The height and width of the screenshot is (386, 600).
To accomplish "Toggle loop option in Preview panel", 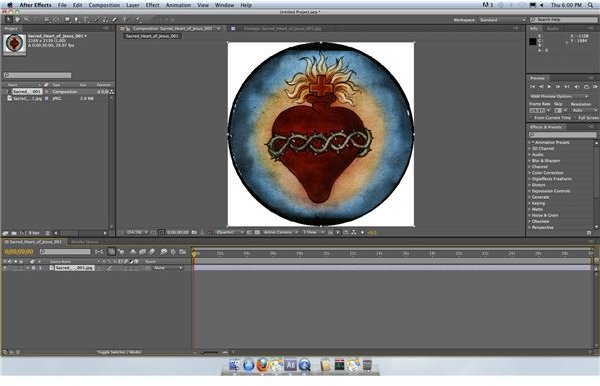I will [586, 87].
